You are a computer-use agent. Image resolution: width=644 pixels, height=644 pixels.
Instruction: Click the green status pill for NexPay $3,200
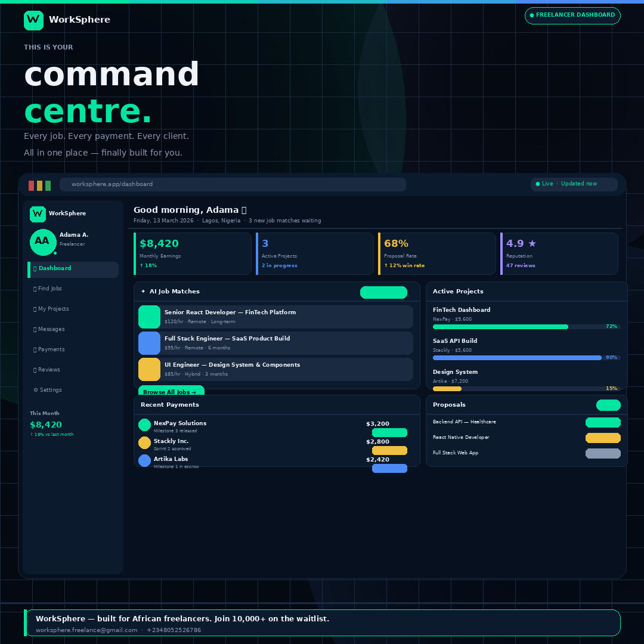click(390, 432)
